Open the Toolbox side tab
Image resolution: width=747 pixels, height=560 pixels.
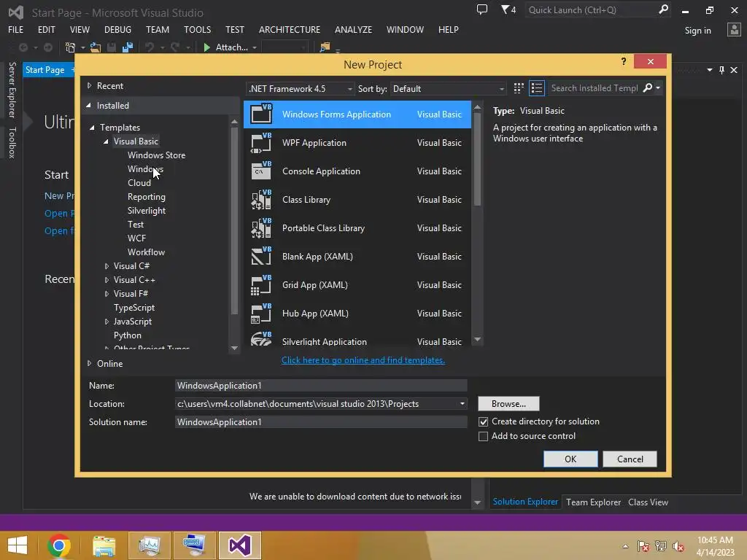pos(12,142)
